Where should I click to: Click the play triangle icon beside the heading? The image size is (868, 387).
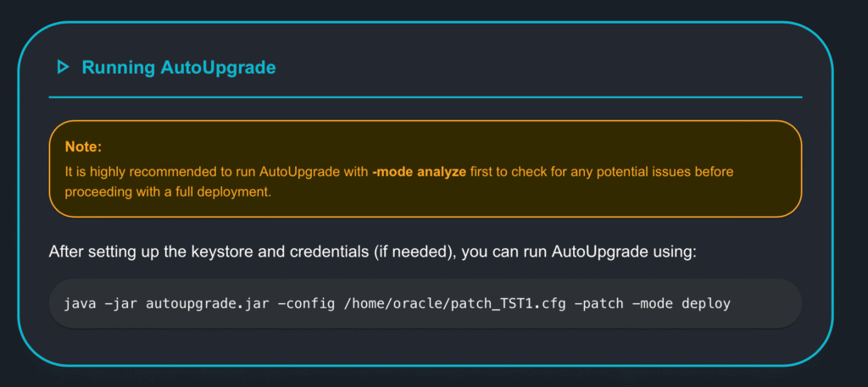[x=62, y=67]
